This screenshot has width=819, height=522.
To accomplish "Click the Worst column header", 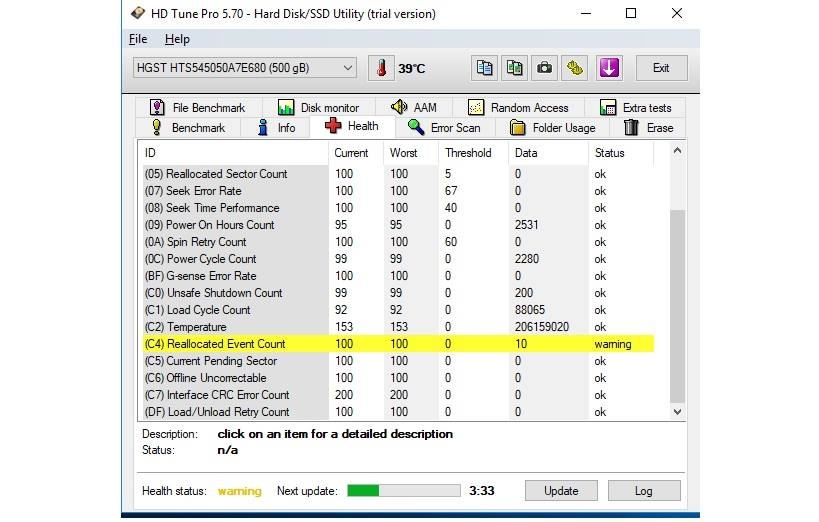I will (411, 153).
